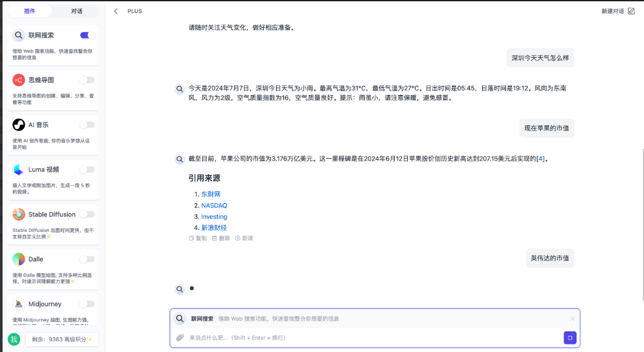Click the 引用来源 heading
Image resolution: width=644 pixels, height=352 pixels.
pyautogui.click(x=204, y=178)
